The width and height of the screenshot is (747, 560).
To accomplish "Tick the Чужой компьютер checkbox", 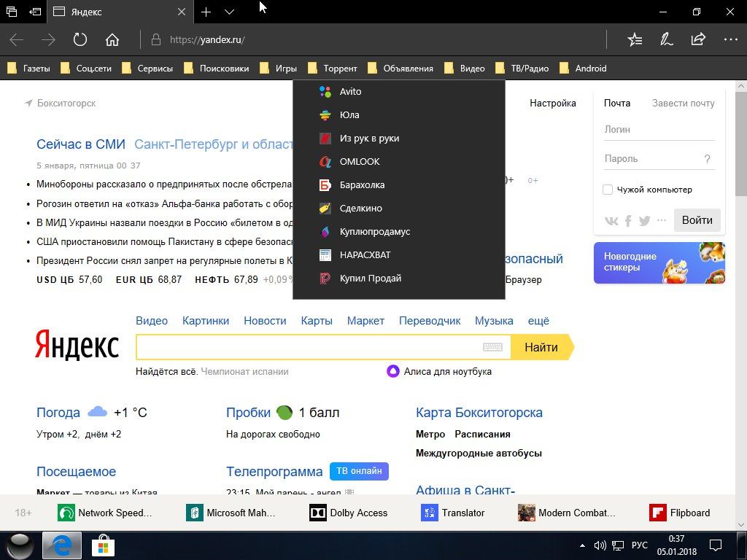I will click(608, 190).
